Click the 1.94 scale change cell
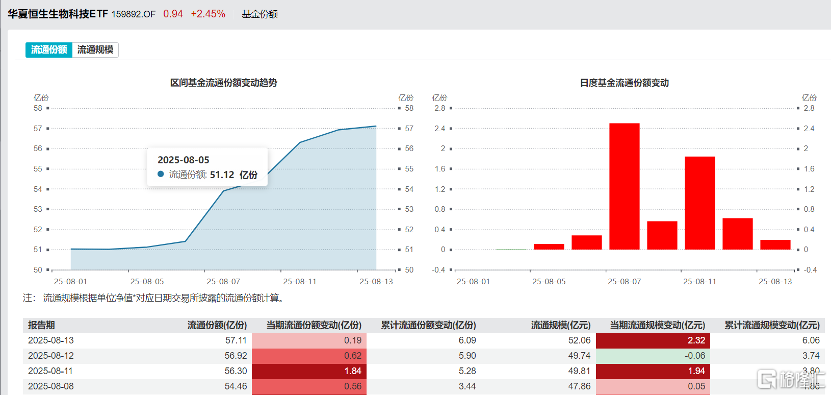This screenshot has width=832, height=396. (653, 371)
